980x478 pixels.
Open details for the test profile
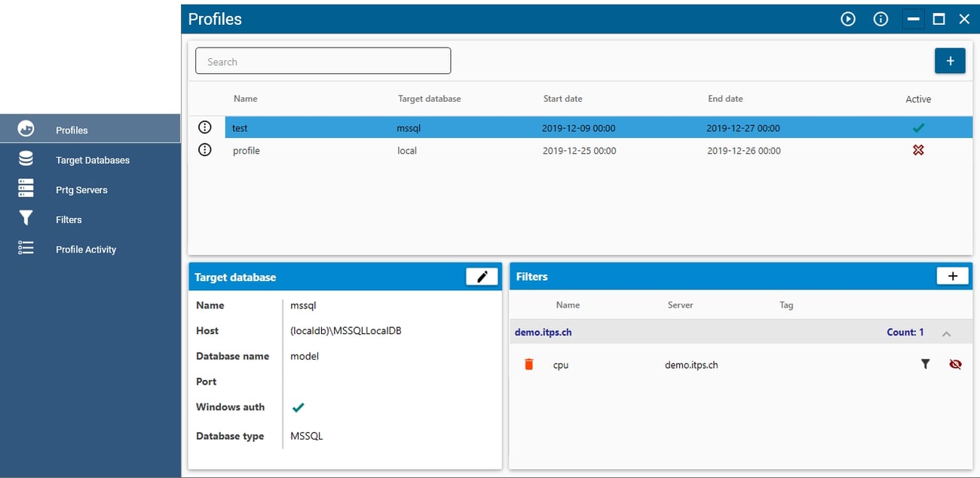coord(204,127)
